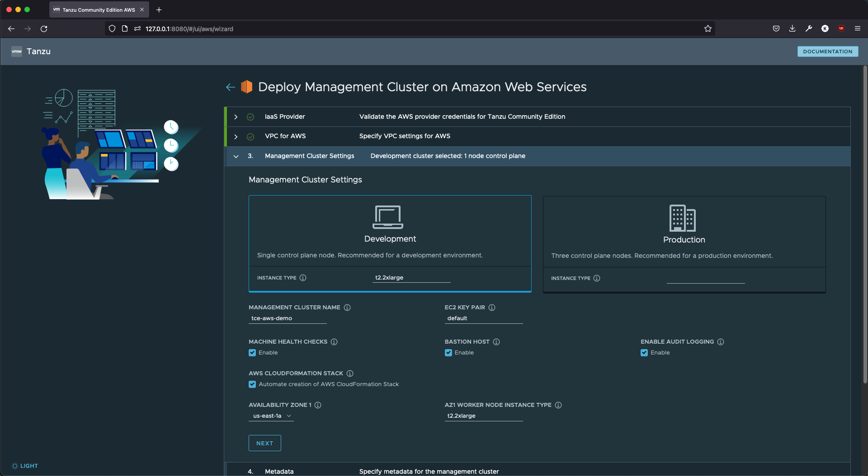
Task: Click the browser reload icon
Action: tap(44, 29)
